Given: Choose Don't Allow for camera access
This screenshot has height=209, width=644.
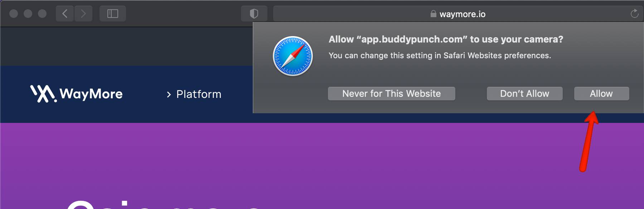Looking at the screenshot, I should 524,94.
